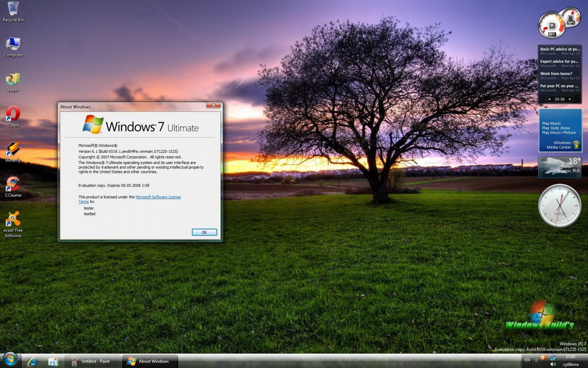Image resolution: width=588 pixels, height=368 pixels.
Task: Open the Microsoft Software License link
Action: [x=158, y=197]
